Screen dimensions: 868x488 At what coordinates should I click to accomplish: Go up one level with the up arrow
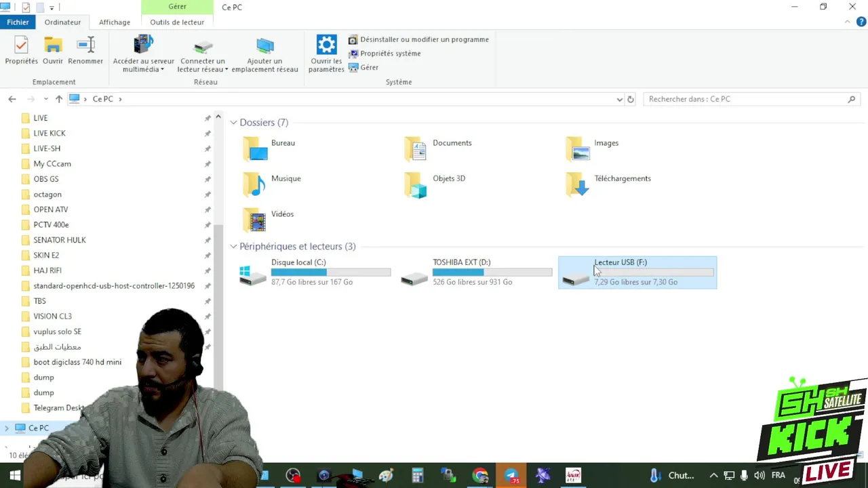(59, 99)
